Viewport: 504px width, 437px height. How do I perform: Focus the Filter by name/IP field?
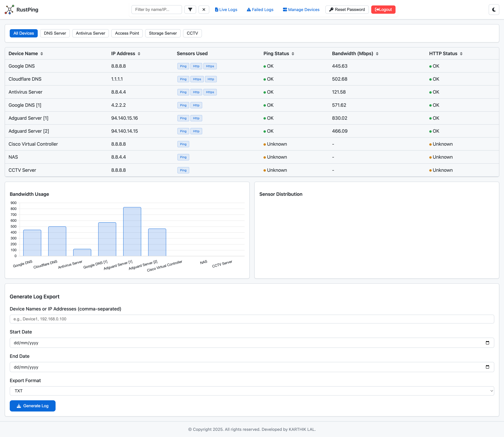pyautogui.click(x=157, y=10)
